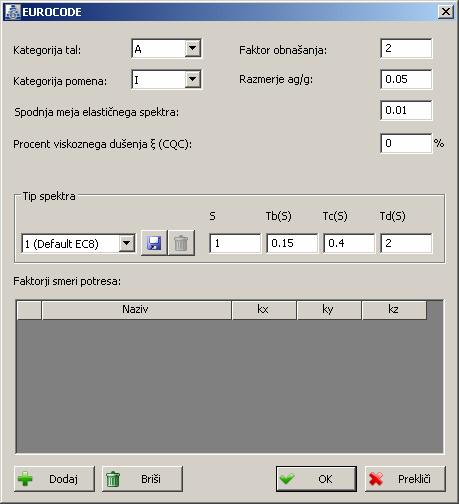459x504 pixels.
Task: Click the delete spectrum trash icon
Action: pyautogui.click(x=181, y=243)
